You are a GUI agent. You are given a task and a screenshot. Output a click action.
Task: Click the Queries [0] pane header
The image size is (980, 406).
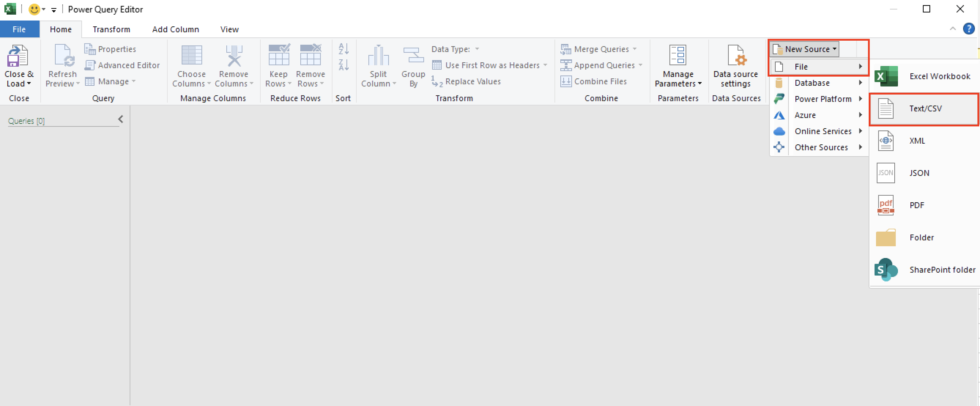pyautogui.click(x=26, y=121)
